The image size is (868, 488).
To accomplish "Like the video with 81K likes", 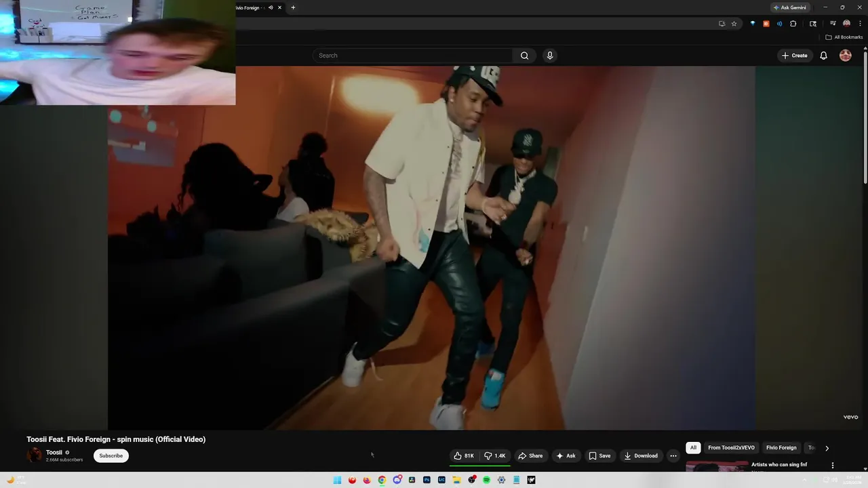I will (x=465, y=456).
